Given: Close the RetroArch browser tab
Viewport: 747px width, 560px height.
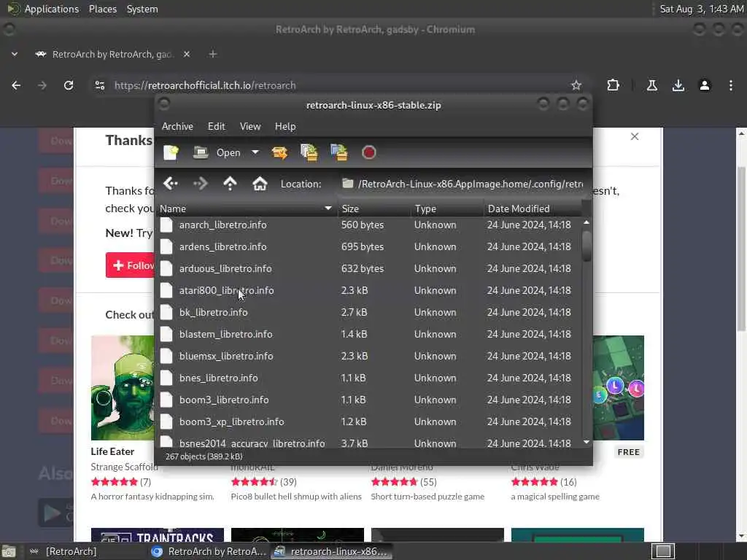Looking at the screenshot, I should [187, 54].
